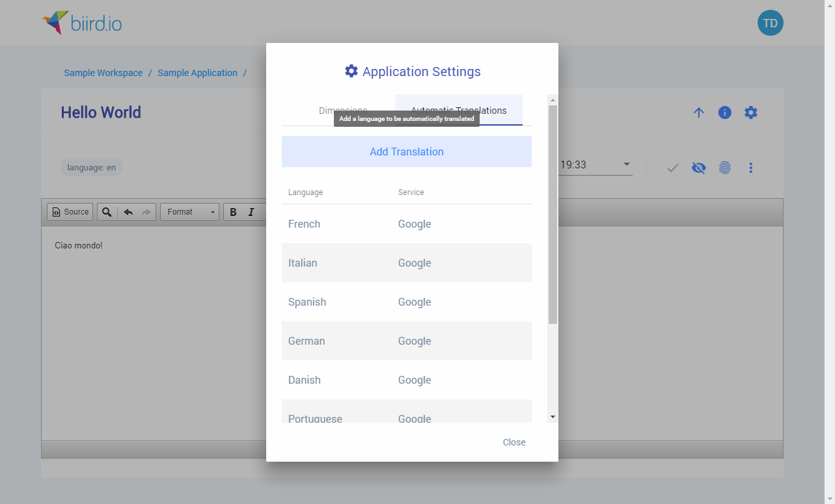Click the Application Settings gear icon in the dialog title
The height and width of the screenshot is (504, 835).
(x=351, y=72)
